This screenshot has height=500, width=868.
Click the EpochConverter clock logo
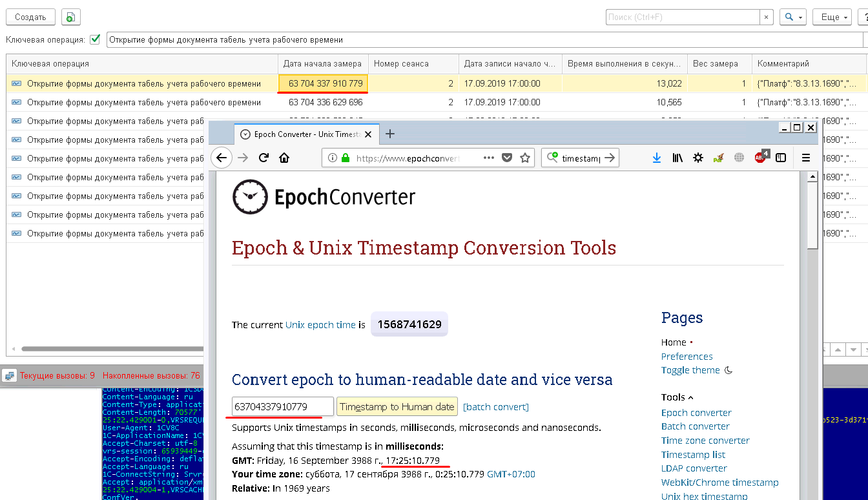[250, 197]
